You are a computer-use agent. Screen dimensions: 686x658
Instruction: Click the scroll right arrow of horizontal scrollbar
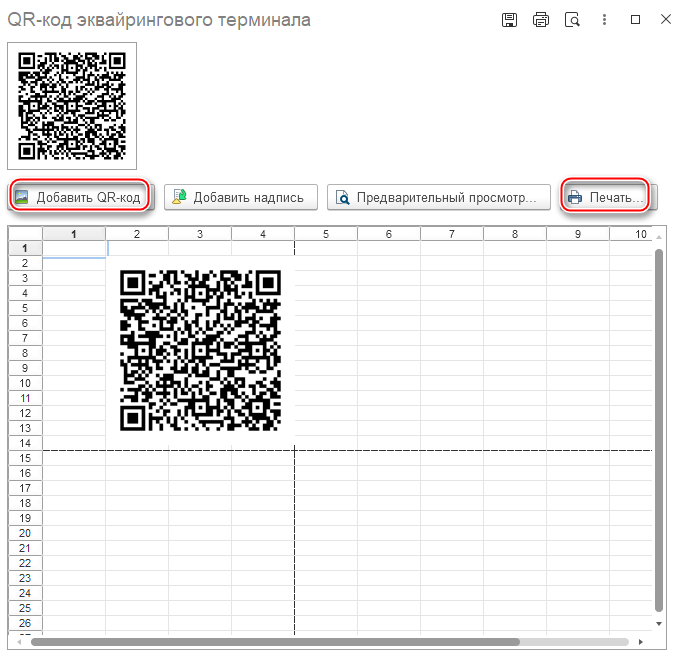coord(641,642)
